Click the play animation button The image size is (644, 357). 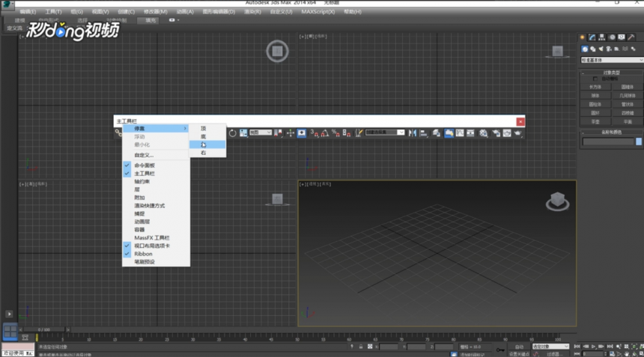[x=594, y=347]
